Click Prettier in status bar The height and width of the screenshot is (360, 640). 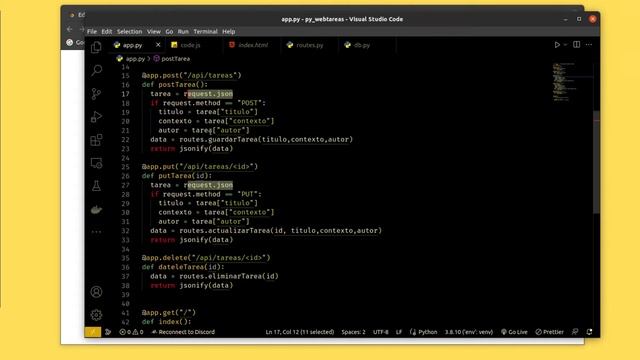(549, 332)
